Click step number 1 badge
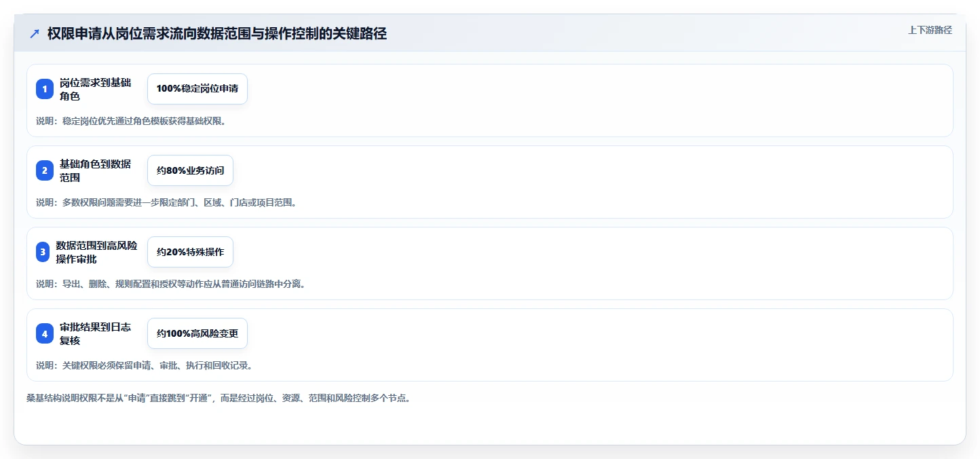This screenshot has height=459, width=980. (45, 89)
